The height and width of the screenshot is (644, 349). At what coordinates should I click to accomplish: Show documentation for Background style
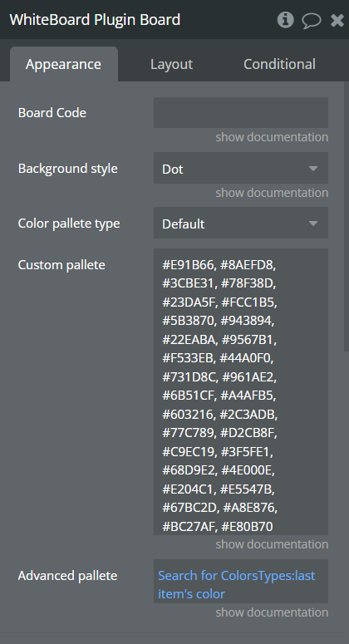pyautogui.click(x=272, y=193)
